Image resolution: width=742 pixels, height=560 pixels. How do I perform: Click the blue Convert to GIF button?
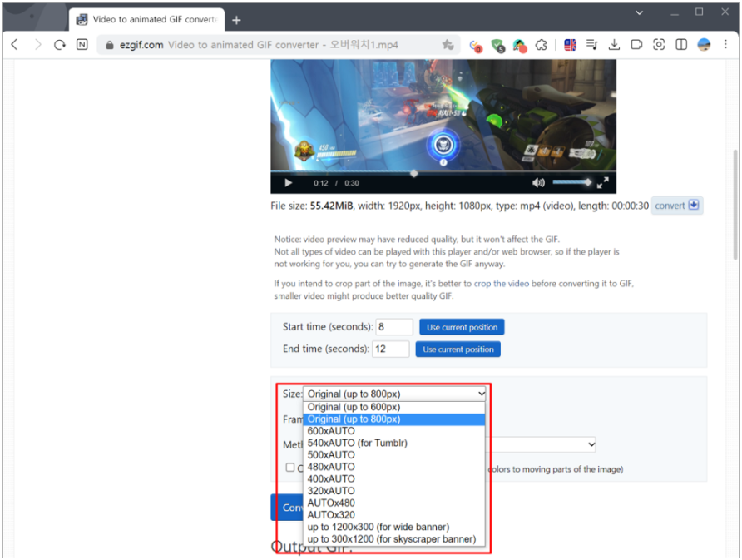[x=287, y=508]
